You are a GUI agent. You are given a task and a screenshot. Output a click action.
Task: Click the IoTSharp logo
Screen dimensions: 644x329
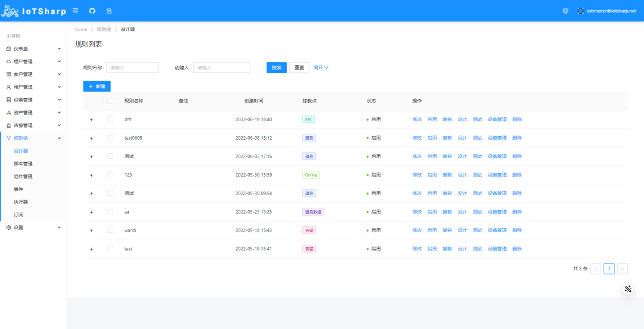(34, 11)
